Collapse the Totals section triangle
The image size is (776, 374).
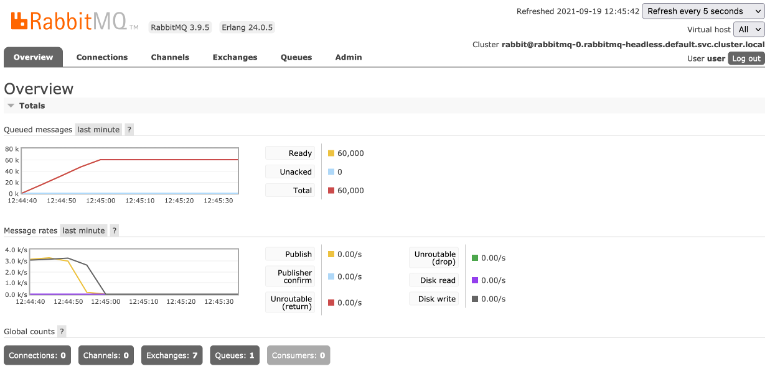[11, 106]
